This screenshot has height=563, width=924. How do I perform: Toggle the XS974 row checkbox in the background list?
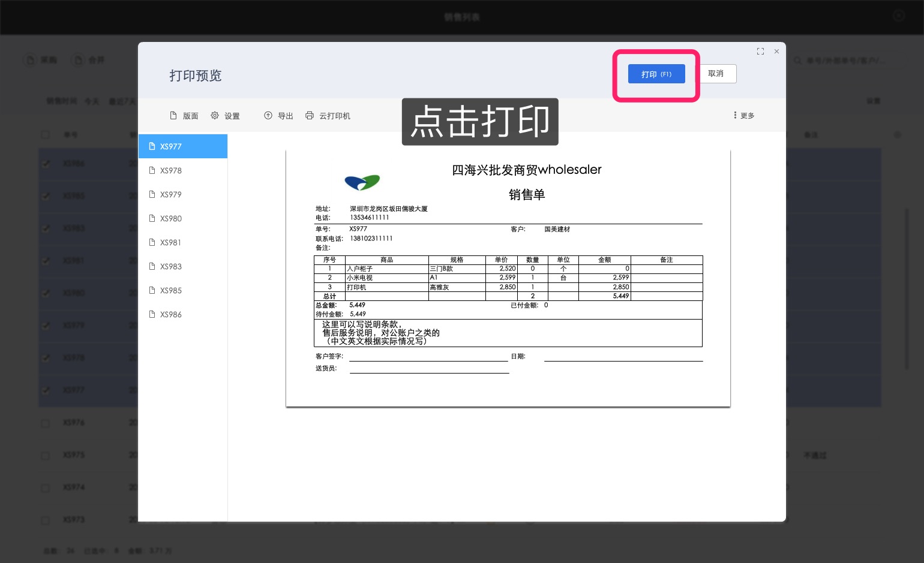click(45, 487)
